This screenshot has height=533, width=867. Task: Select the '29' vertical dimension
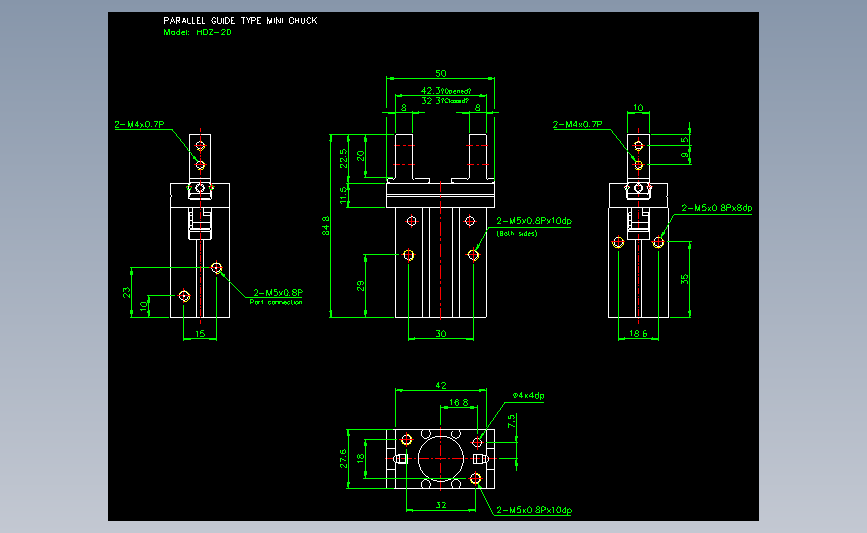tap(361, 286)
